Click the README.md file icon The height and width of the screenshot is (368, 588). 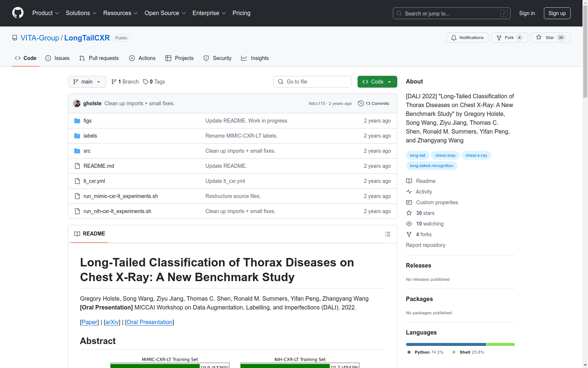point(77,166)
